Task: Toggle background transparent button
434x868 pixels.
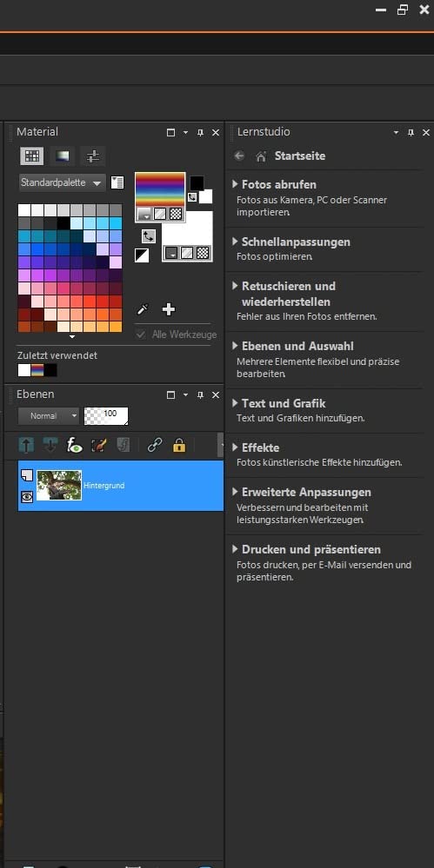Action: coord(203,253)
